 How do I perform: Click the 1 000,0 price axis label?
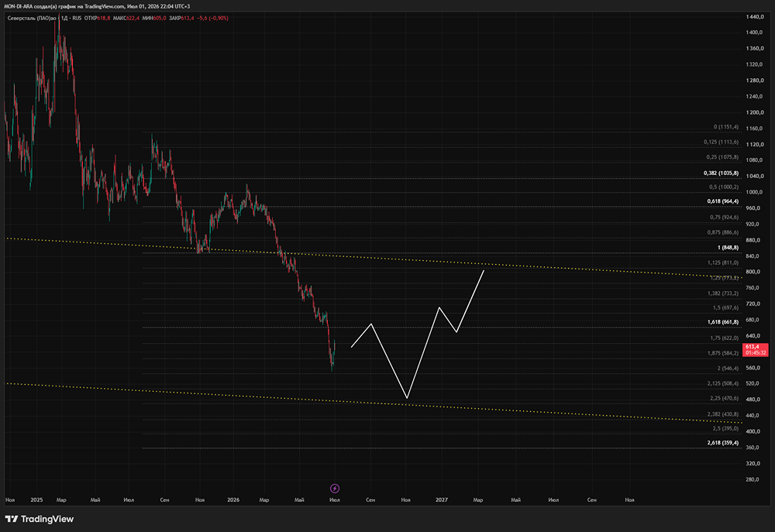[755, 192]
